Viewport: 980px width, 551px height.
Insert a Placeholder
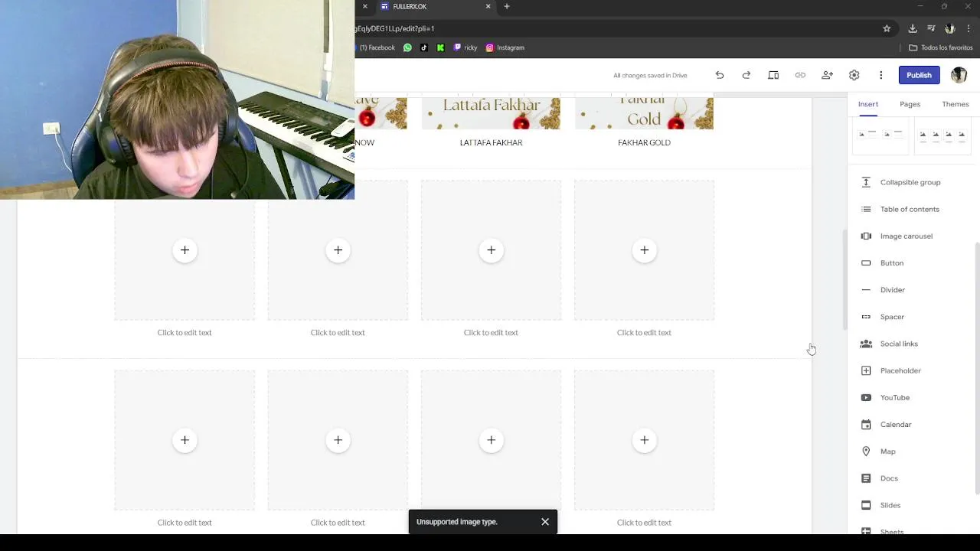coord(900,370)
